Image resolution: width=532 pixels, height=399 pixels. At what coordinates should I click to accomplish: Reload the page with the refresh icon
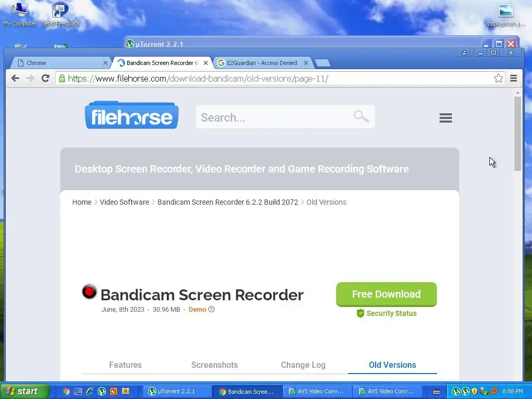[x=46, y=78]
